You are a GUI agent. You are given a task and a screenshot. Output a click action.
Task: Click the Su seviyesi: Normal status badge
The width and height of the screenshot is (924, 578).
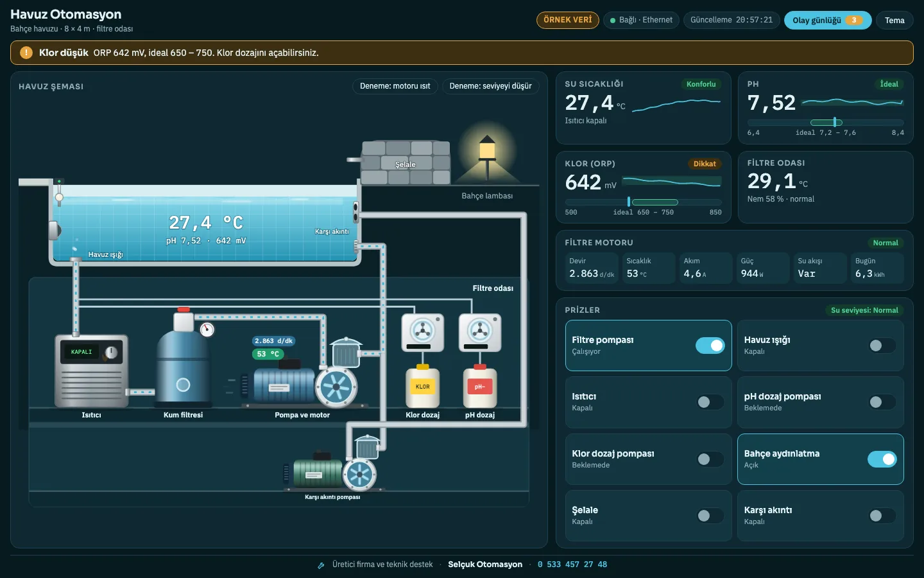864,310
